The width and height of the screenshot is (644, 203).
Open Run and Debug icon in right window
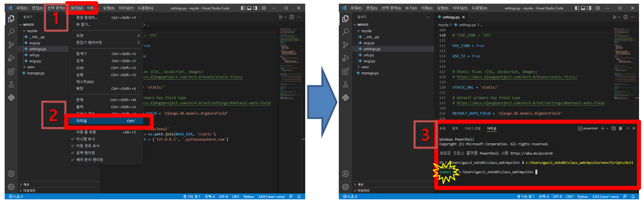pos(346,58)
